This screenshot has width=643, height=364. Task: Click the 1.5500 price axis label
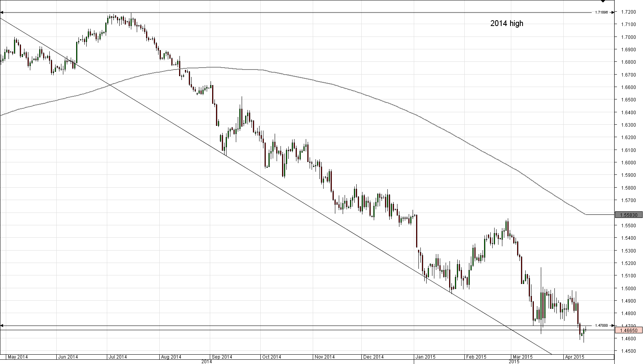point(629,226)
